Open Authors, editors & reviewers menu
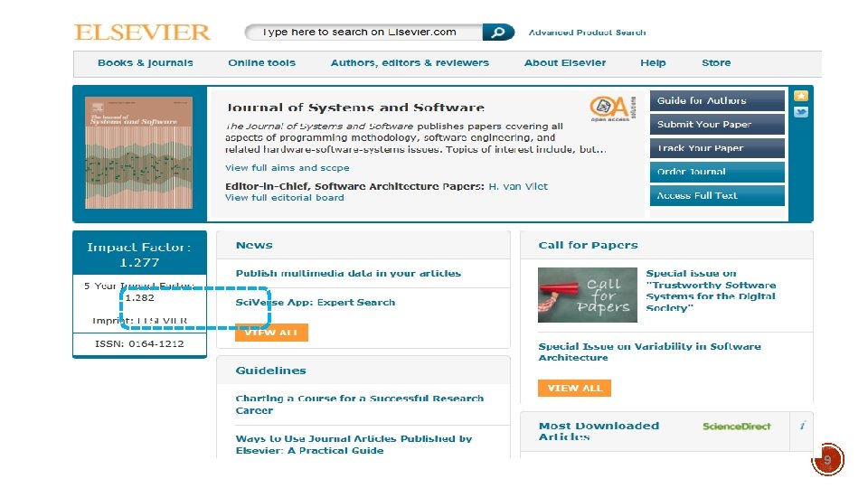Screen dimensions: 868x488 pyautogui.click(x=410, y=62)
